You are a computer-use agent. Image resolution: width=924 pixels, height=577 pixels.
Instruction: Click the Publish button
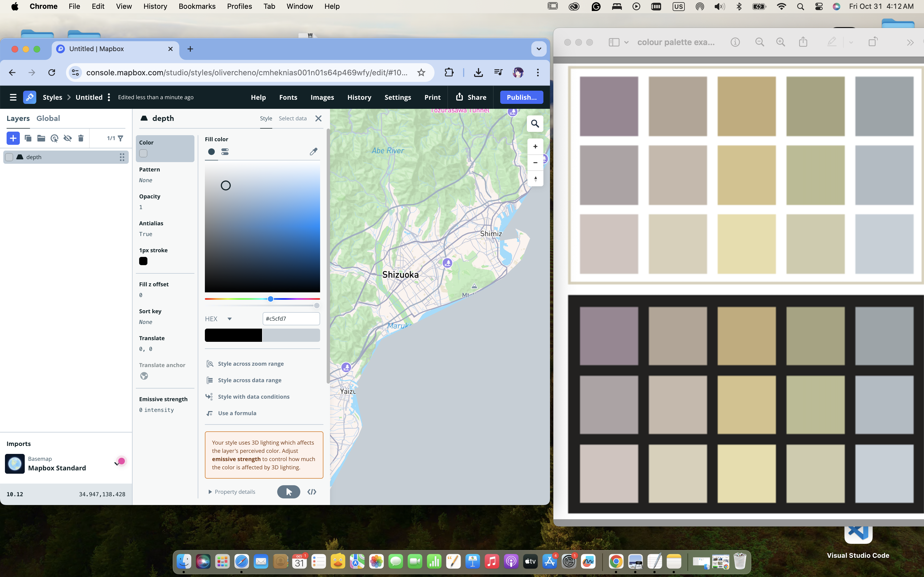(x=521, y=97)
